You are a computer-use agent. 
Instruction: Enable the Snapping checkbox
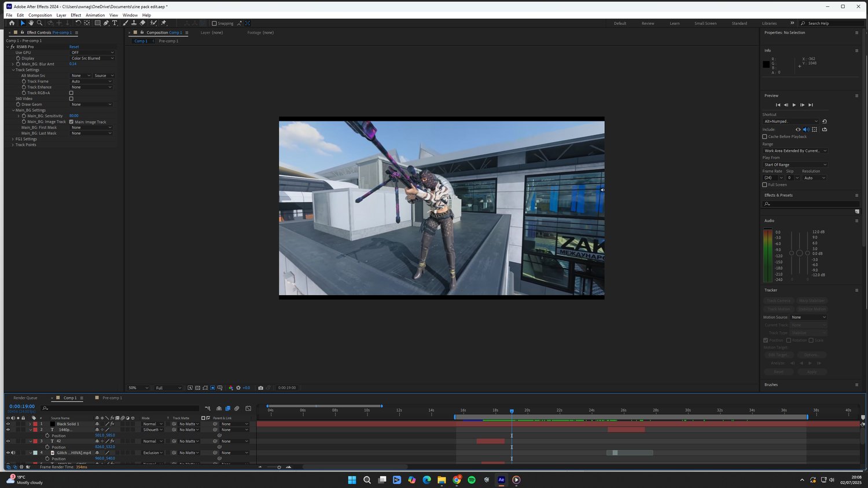214,24
